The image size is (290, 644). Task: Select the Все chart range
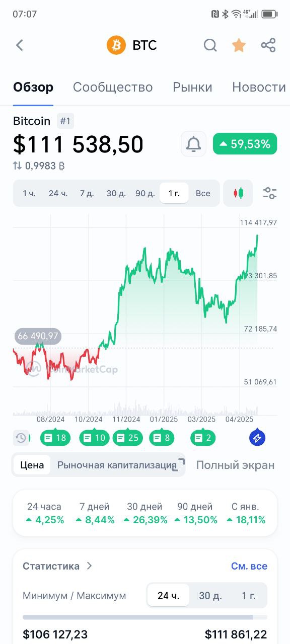(x=203, y=193)
